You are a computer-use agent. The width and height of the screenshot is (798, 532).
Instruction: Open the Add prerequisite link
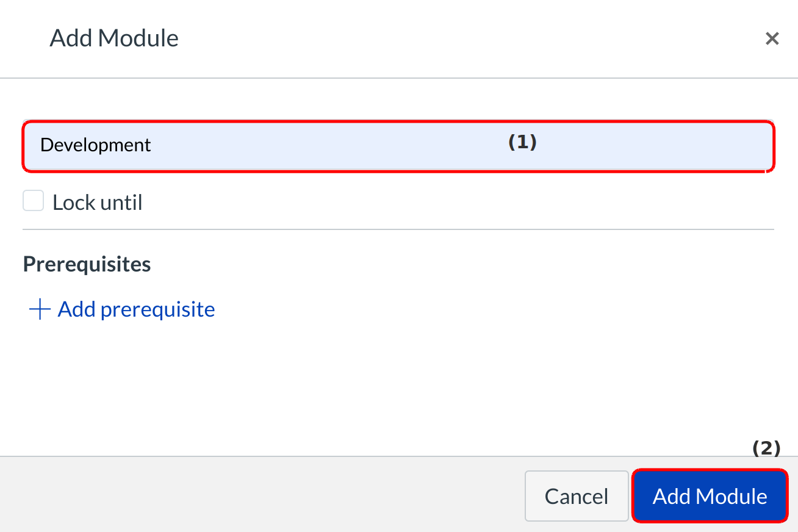[x=136, y=309]
